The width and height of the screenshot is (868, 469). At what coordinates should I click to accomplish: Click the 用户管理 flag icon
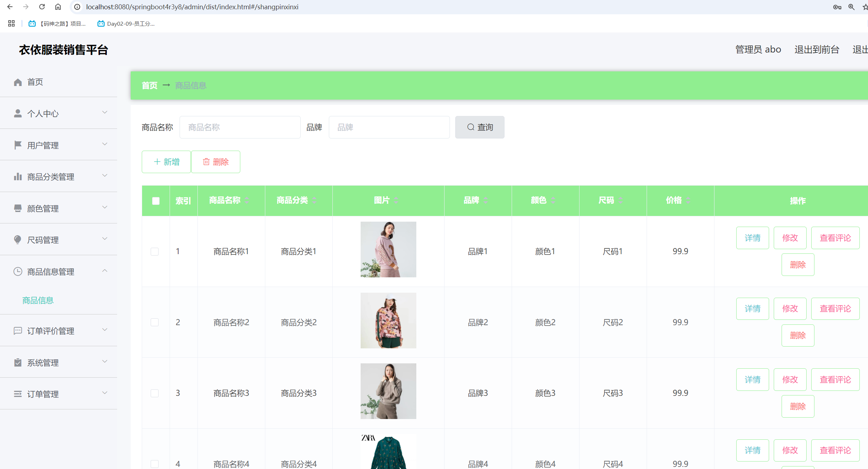[18, 145]
